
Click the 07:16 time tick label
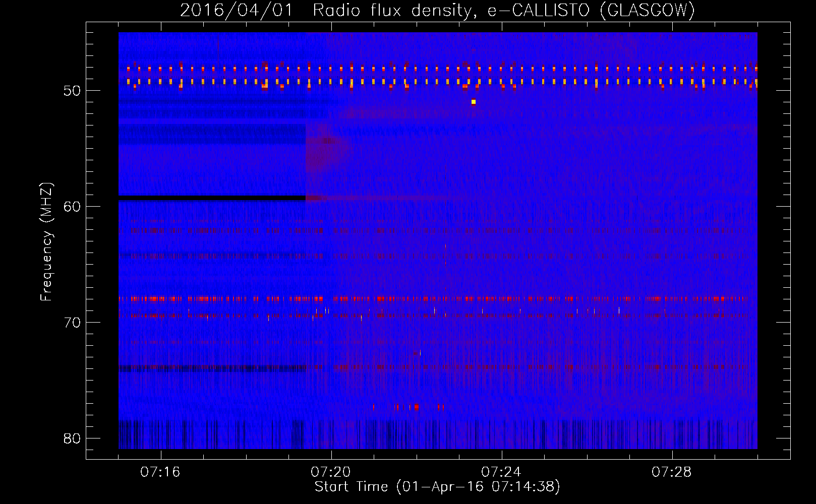(160, 472)
